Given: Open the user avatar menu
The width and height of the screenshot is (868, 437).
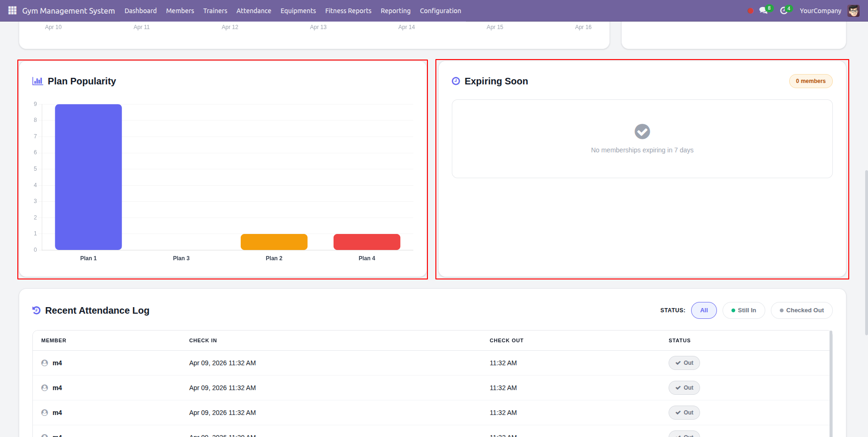Looking at the screenshot, I should click(x=853, y=10).
